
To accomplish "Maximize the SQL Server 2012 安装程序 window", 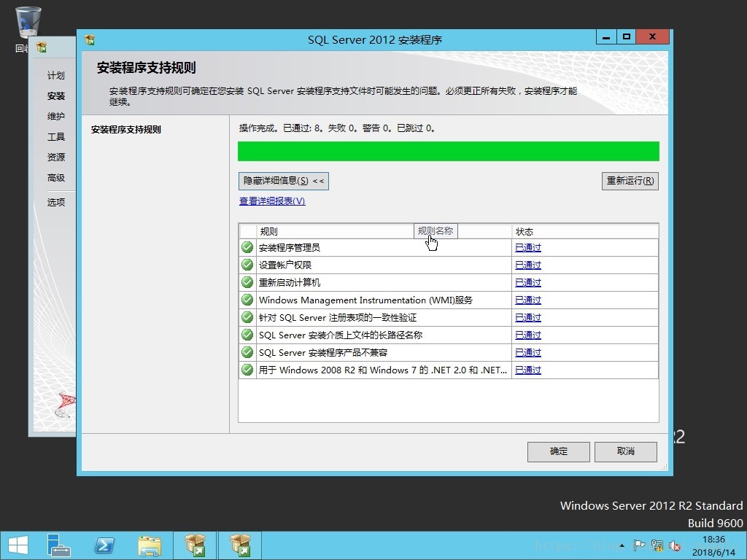I will point(627,37).
